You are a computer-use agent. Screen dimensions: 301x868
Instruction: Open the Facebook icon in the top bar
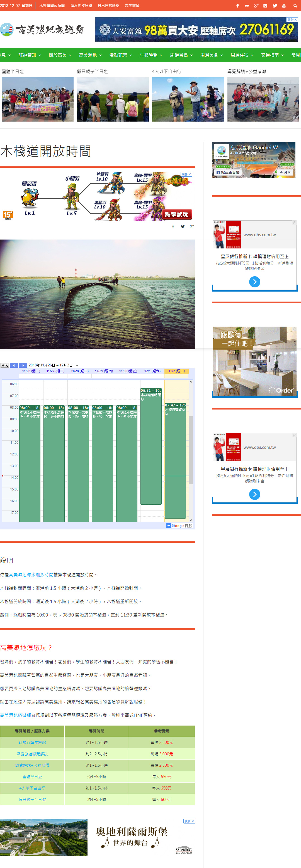click(237, 6)
